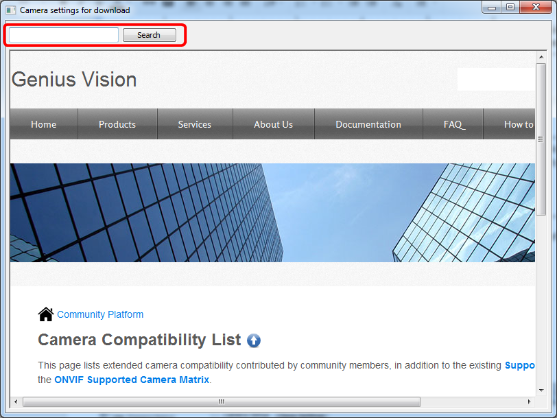
Task: Maximize the Camera settings window
Action: (x=510, y=7)
